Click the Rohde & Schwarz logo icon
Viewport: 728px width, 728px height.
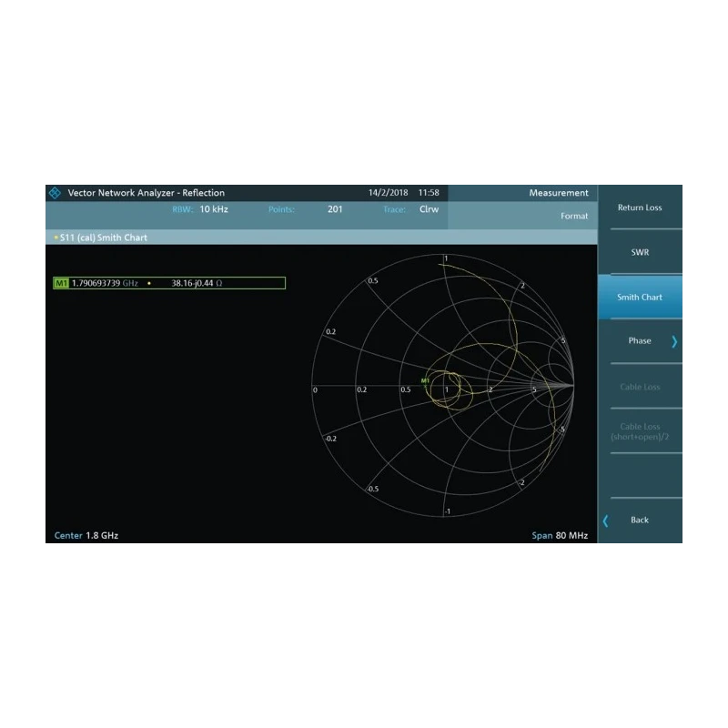coord(55,193)
